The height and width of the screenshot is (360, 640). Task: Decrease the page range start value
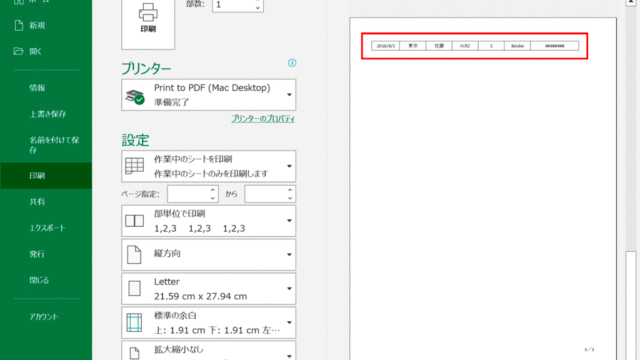213,198
